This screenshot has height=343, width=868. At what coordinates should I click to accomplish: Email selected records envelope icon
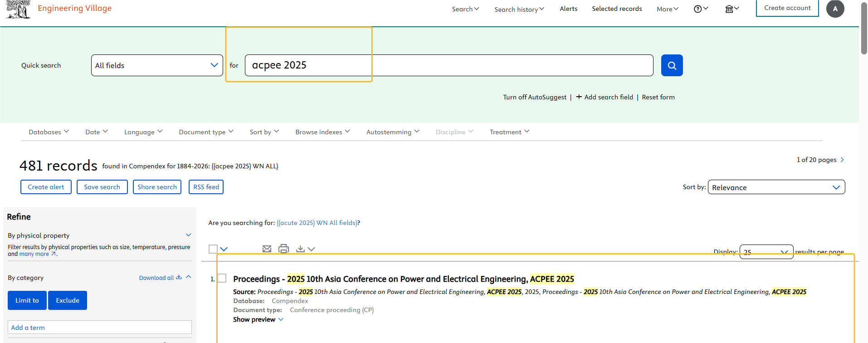point(267,249)
